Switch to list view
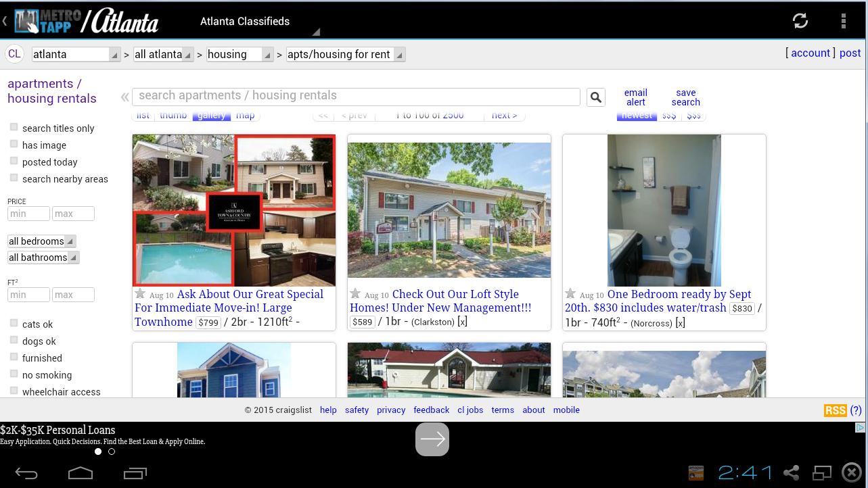Image resolution: width=868 pixels, height=488 pixels. (143, 116)
